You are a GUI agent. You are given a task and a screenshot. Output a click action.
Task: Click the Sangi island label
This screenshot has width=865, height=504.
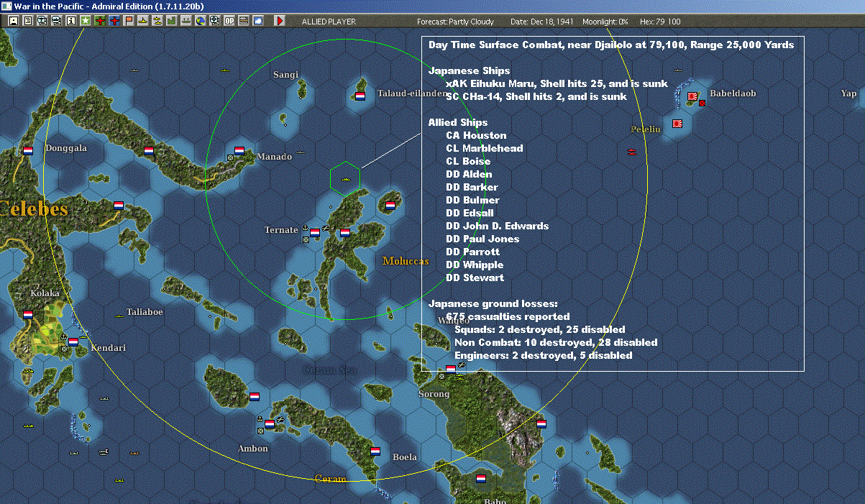(285, 75)
